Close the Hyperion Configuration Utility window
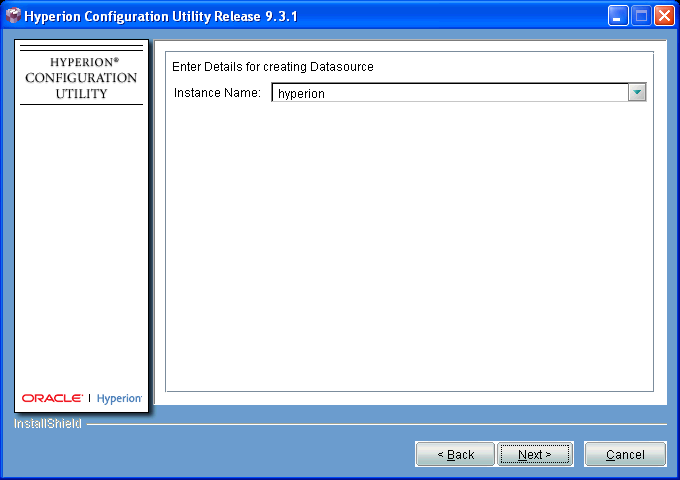The height and width of the screenshot is (480, 680). point(664,16)
